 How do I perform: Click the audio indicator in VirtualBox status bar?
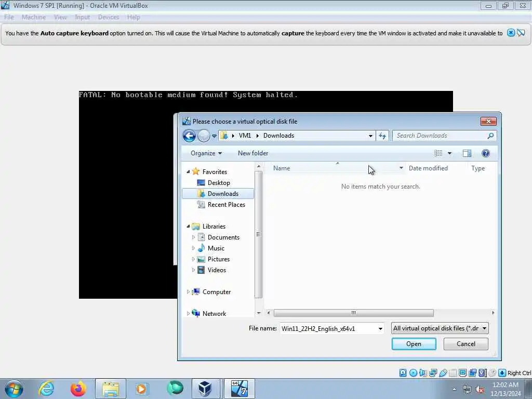423,373
